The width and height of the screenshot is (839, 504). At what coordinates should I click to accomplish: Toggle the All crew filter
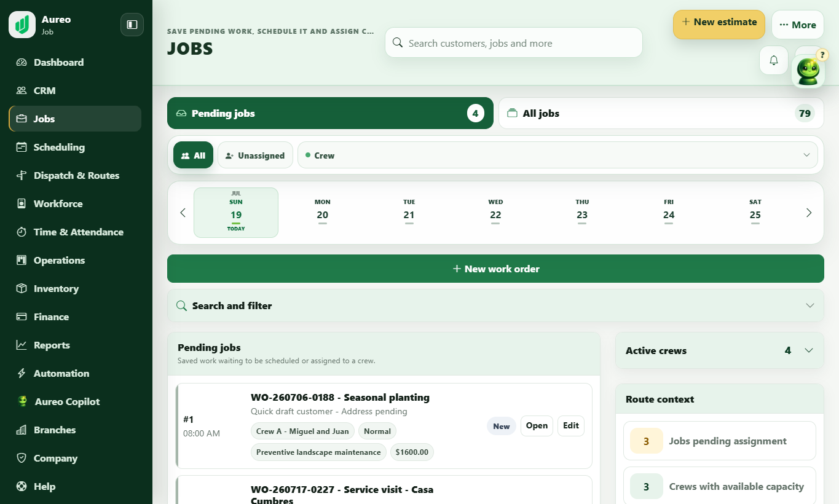(193, 155)
